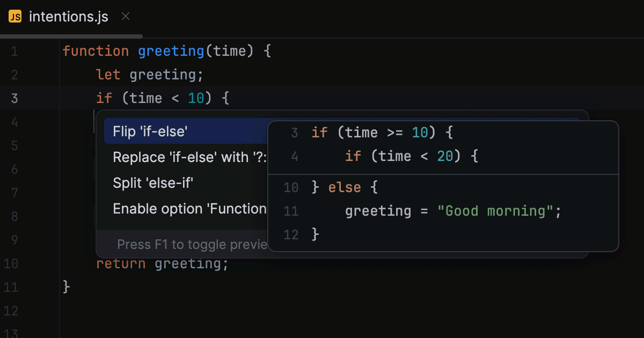Place cursor on 'let greeting;' line
Screen dimensions: 644x338
(x=150, y=75)
